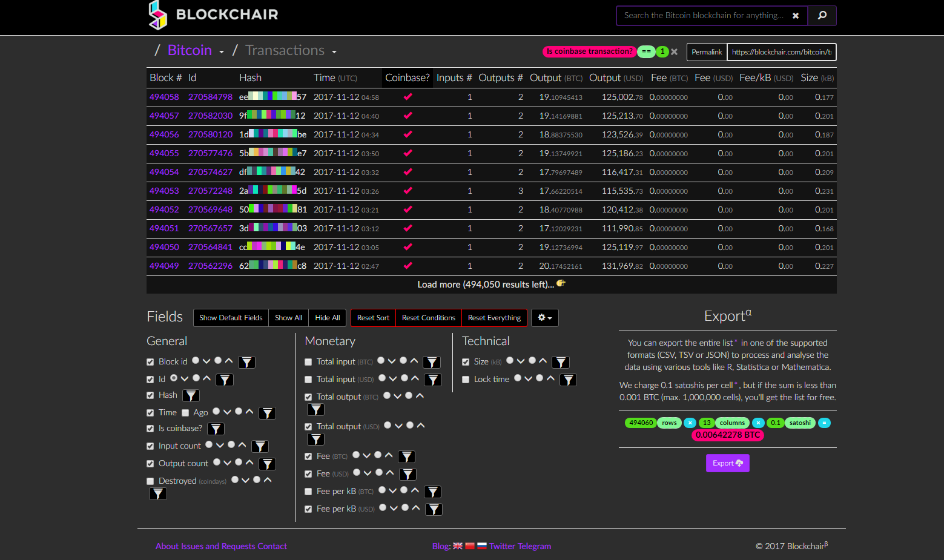Open the == operator selector in filter

point(647,51)
